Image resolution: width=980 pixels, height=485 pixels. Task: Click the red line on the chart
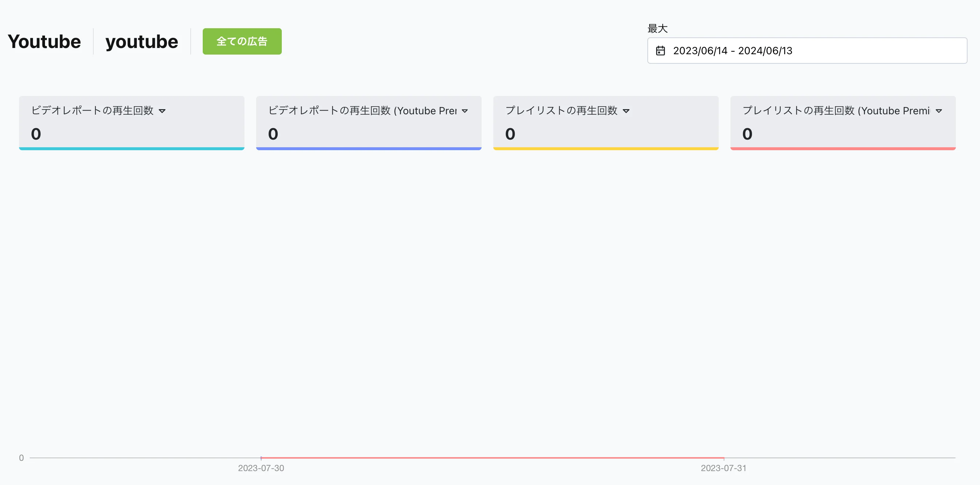(x=492, y=458)
